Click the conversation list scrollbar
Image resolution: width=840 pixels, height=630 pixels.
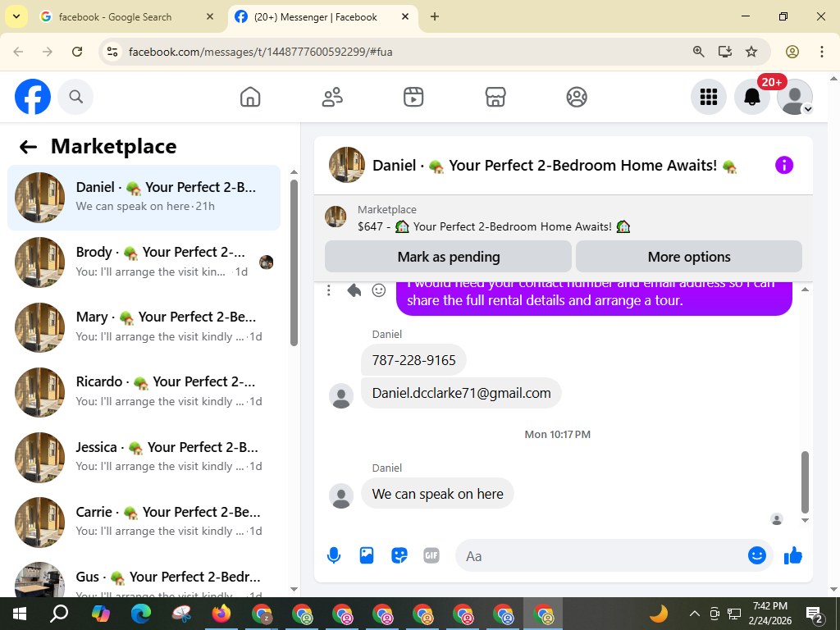tap(294, 262)
